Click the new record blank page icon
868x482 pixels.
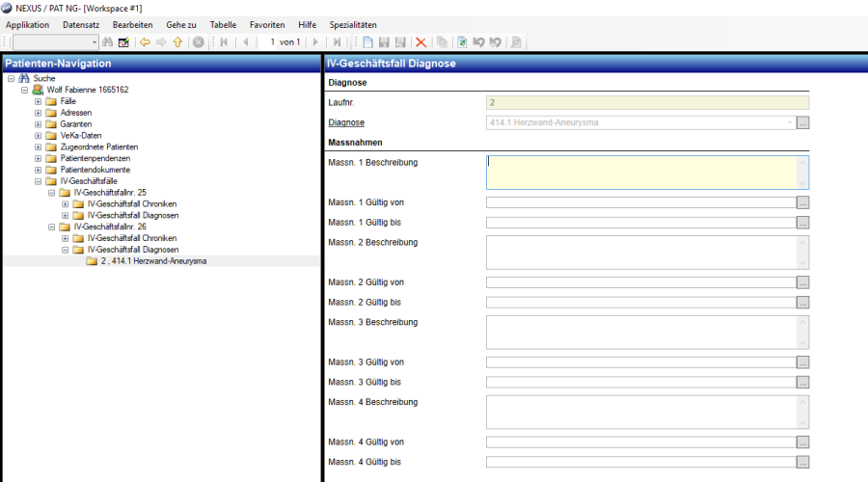point(366,42)
